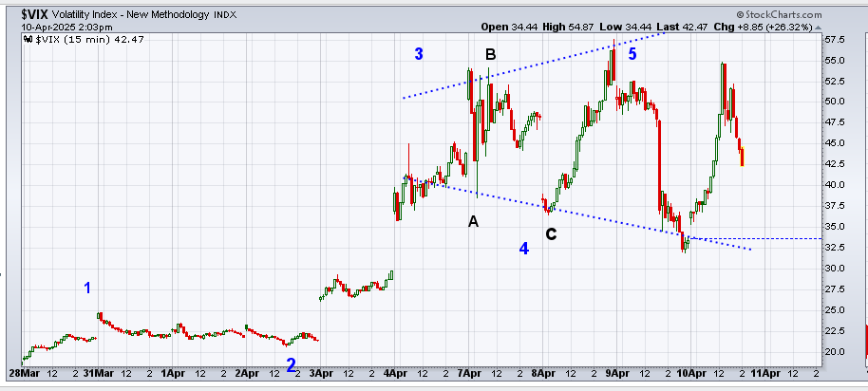Click the 2Apr date axis label
The height and width of the screenshot is (391, 868).
(x=247, y=374)
